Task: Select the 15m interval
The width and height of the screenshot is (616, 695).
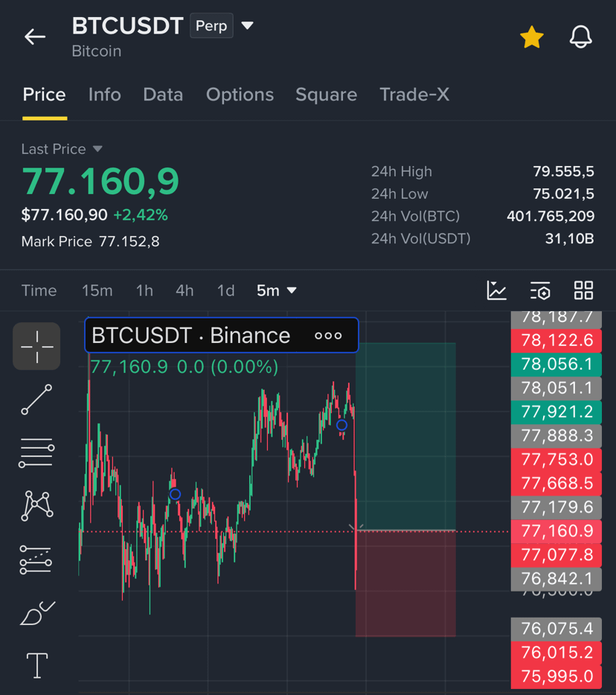Action: pyautogui.click(x=97, y=291)
